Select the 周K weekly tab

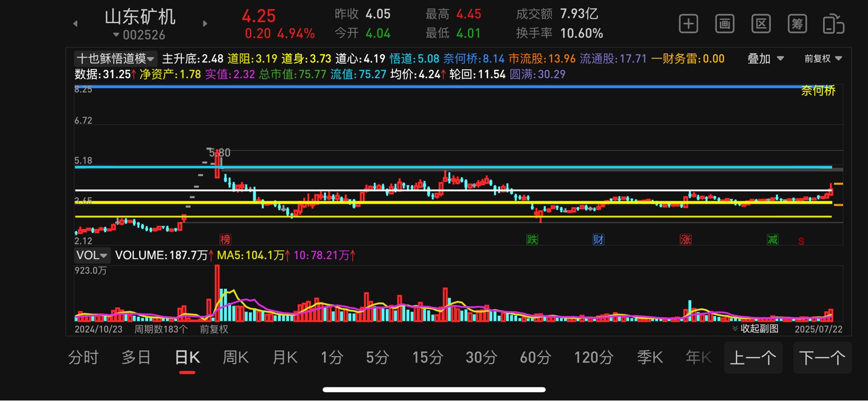coord(236,358)
